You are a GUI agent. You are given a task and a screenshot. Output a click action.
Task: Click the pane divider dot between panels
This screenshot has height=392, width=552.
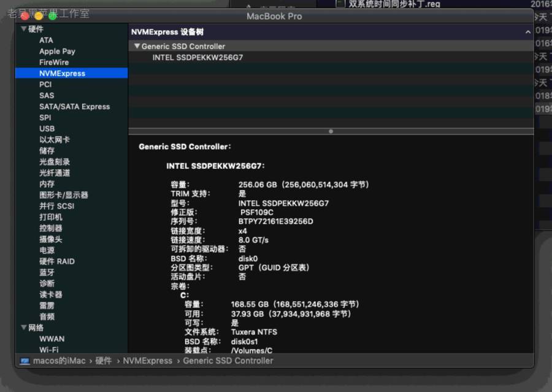pyautogui.click(x=331, y=131)
